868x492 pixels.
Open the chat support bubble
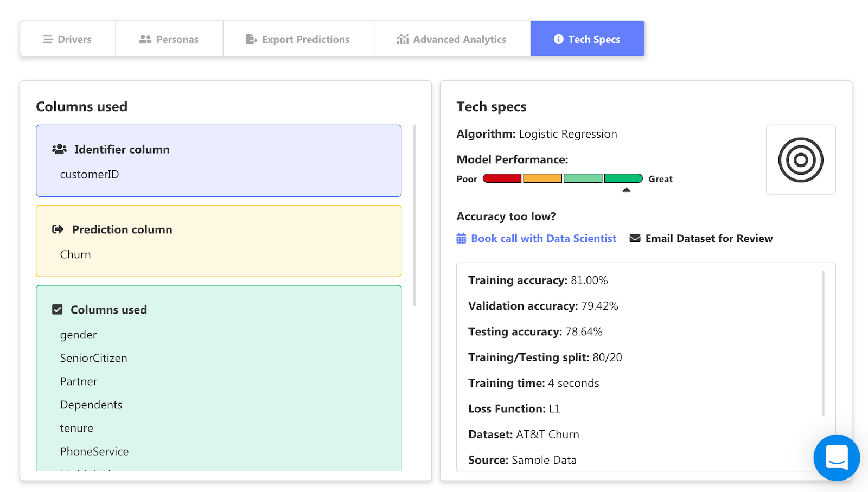coord(836,457)
